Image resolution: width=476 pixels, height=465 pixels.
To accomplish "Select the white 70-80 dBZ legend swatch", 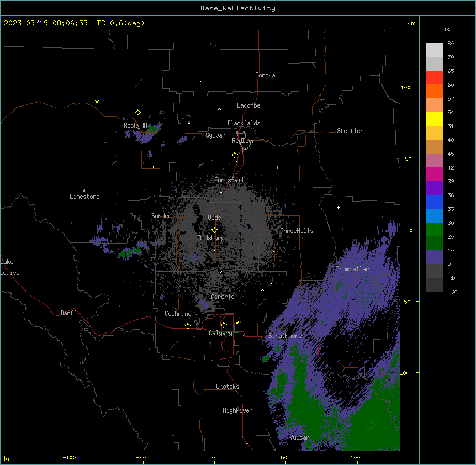I will click(x=434, y=50).
